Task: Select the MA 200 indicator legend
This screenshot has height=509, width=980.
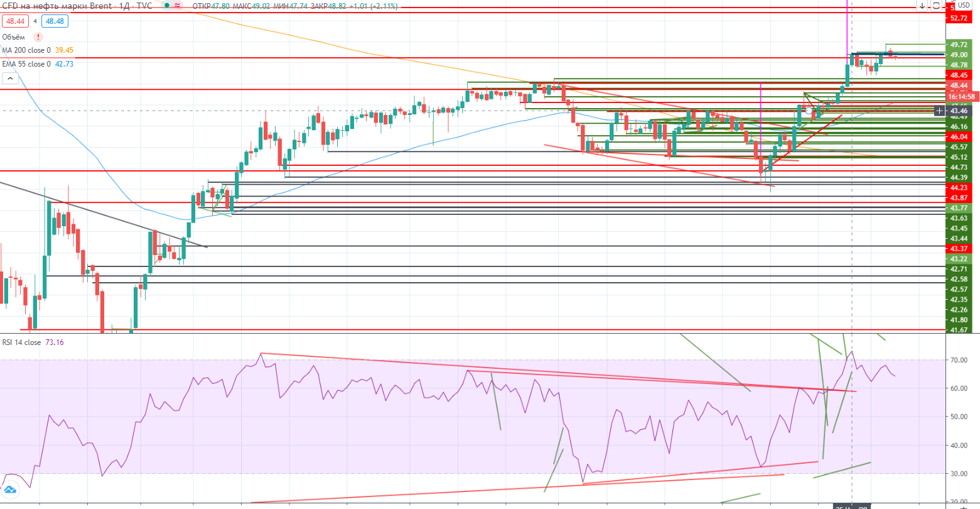Action: pos(26,50)
